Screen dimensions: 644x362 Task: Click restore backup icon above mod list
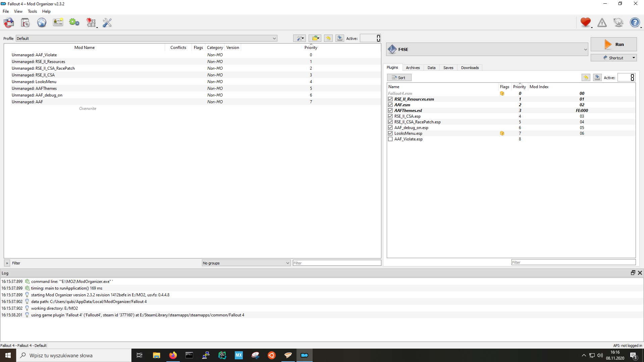tap(328, 38)
